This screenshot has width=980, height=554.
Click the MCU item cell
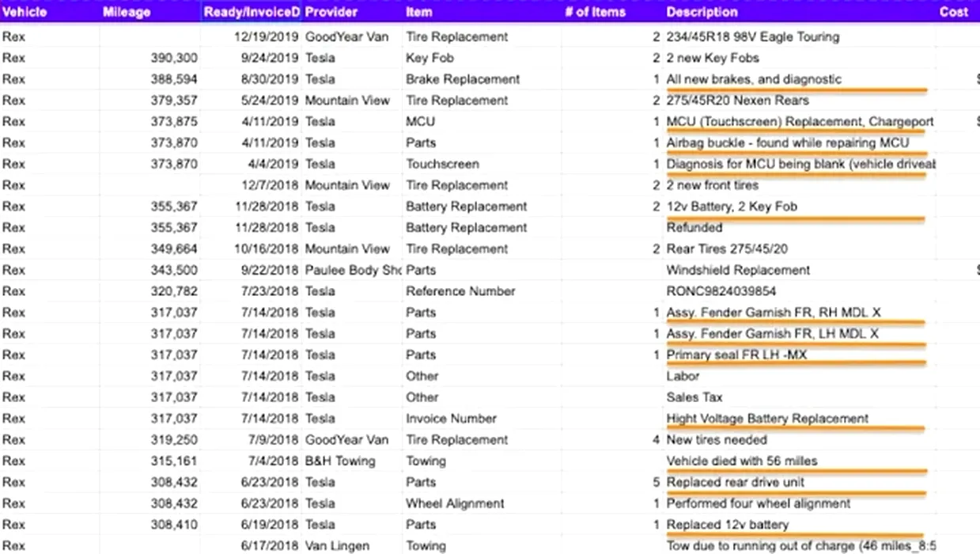tap(420, 122)
